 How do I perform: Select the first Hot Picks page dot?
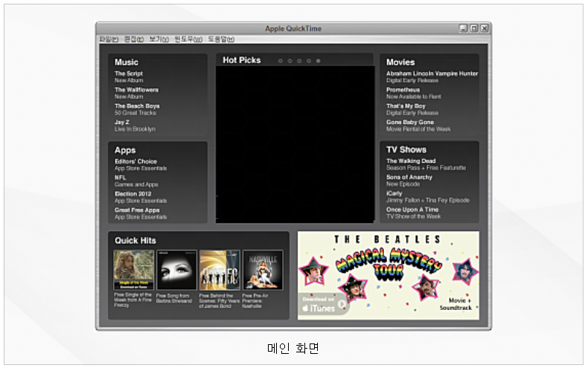point(280,61)
